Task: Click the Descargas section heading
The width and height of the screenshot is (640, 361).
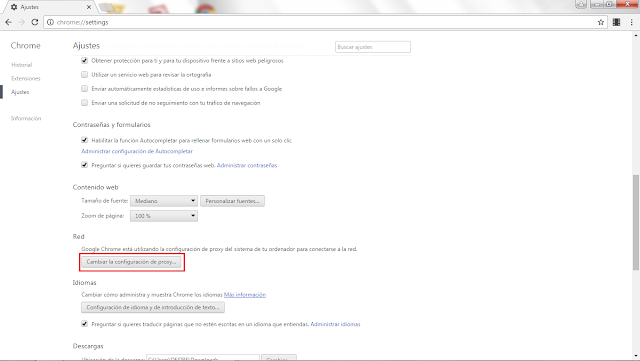Action: click(x=88, y=346)
